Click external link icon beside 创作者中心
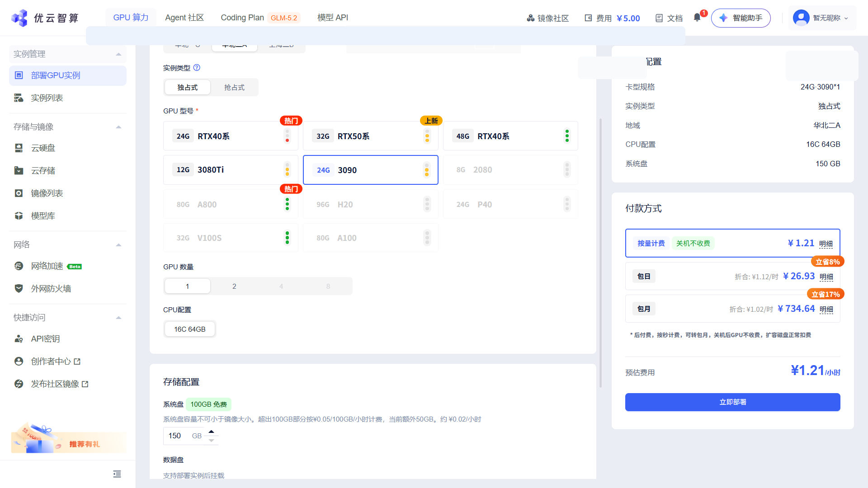Viewport: 868px width, 488px height. coord(77,361)
